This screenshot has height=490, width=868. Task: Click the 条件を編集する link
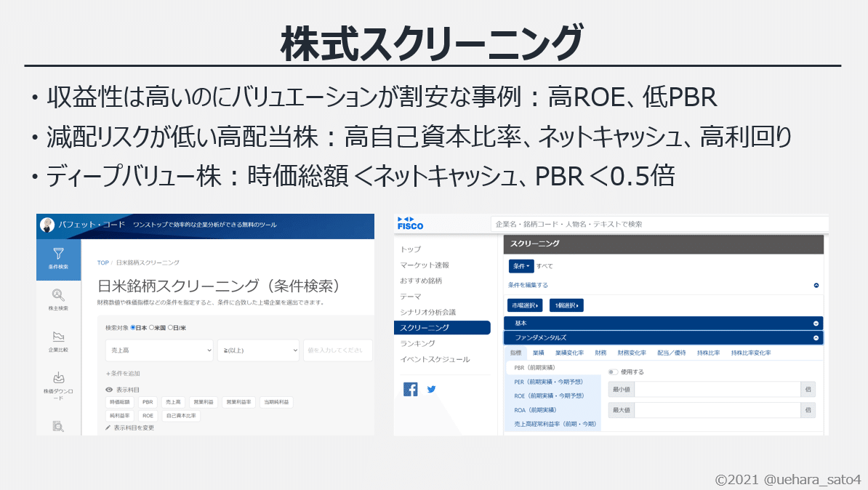pyautogui.click(x=528, y=285)
